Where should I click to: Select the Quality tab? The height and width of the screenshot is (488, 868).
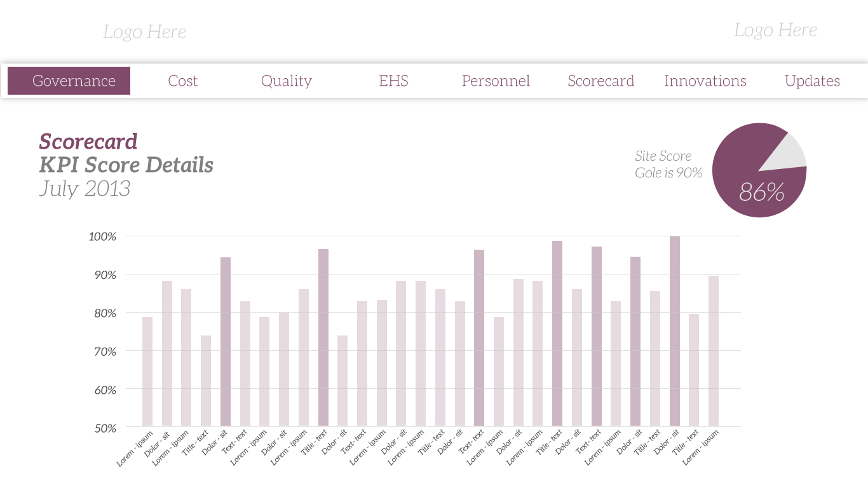pos(287,81)
